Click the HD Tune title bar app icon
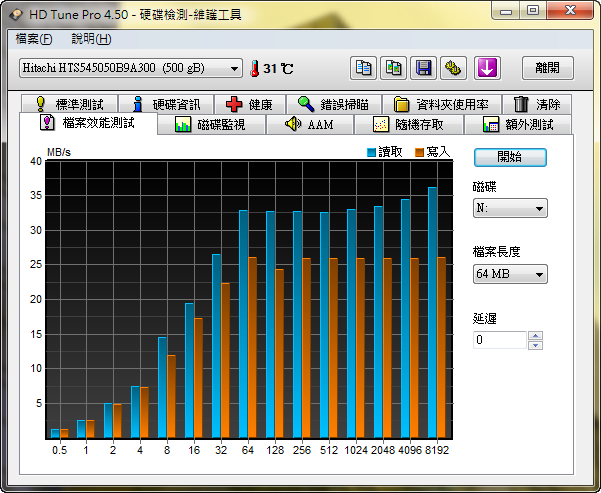Screen dimensions: 601x493 click(16, 15)
